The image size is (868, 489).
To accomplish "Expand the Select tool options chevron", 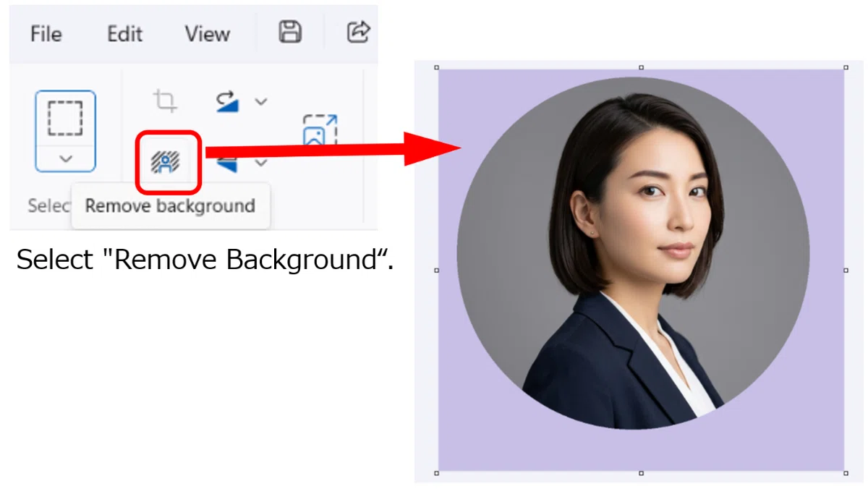I will coord(65,158).
